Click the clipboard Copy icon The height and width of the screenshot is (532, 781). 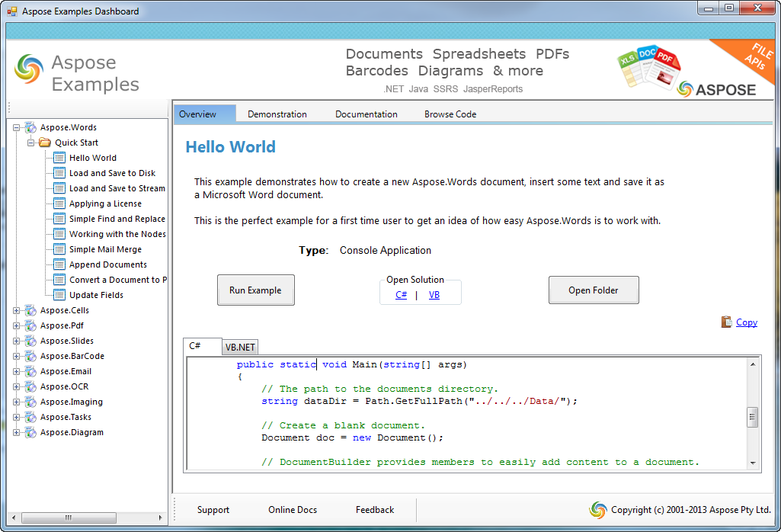pos(726,322)
